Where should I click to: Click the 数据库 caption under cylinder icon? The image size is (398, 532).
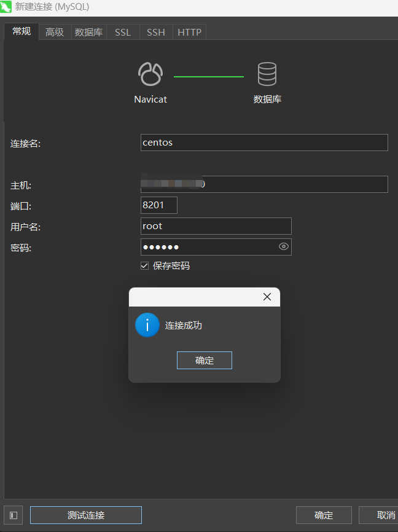(x=267, y=100)
